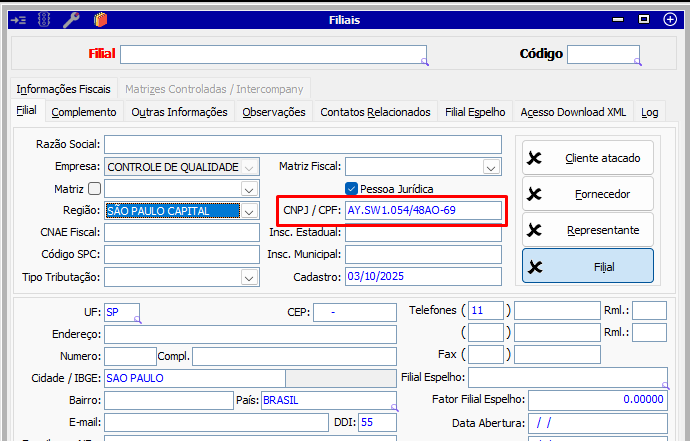Open the Matriz Fiscal dropdown
Image resolution: width=690 pixels, height=441 pixels.
tap(491, 167)
